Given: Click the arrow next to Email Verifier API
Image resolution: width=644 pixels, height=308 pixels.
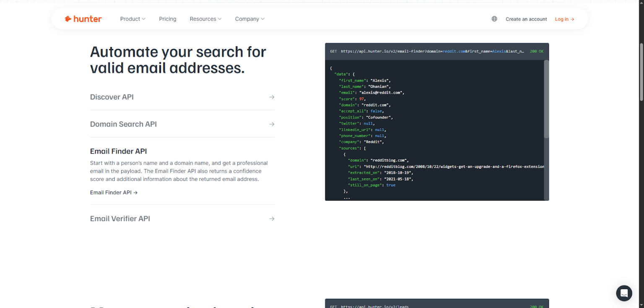Looking at the screenshot, I should click(x=272, y=218).
